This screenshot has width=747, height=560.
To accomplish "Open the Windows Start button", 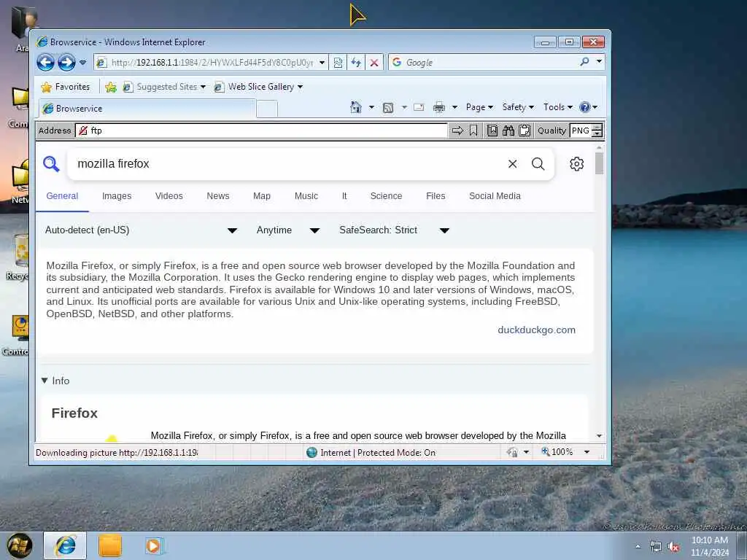I will coord(20,545).
